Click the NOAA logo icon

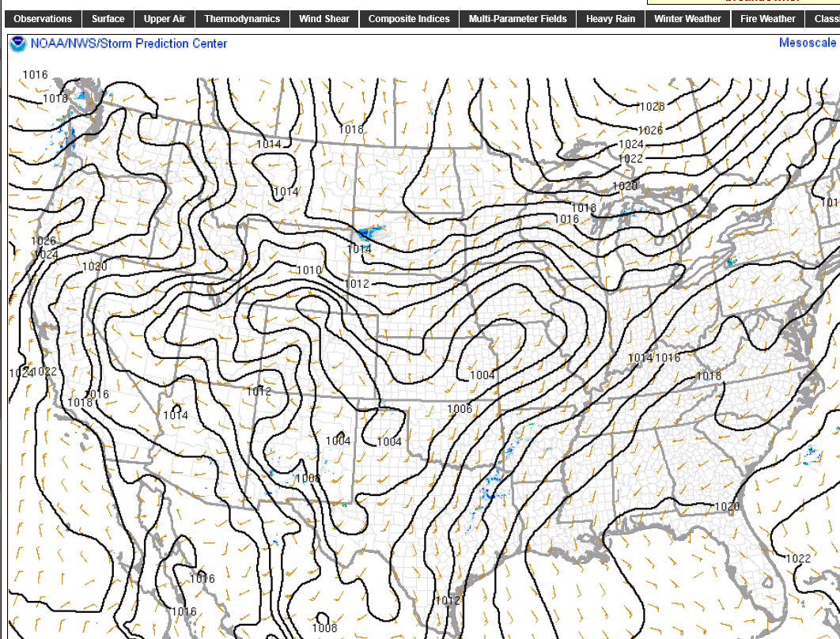[x=17, y=44]
